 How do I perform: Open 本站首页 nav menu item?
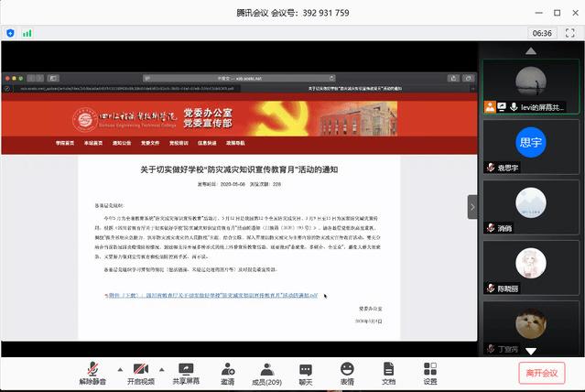tap(93, 143)
